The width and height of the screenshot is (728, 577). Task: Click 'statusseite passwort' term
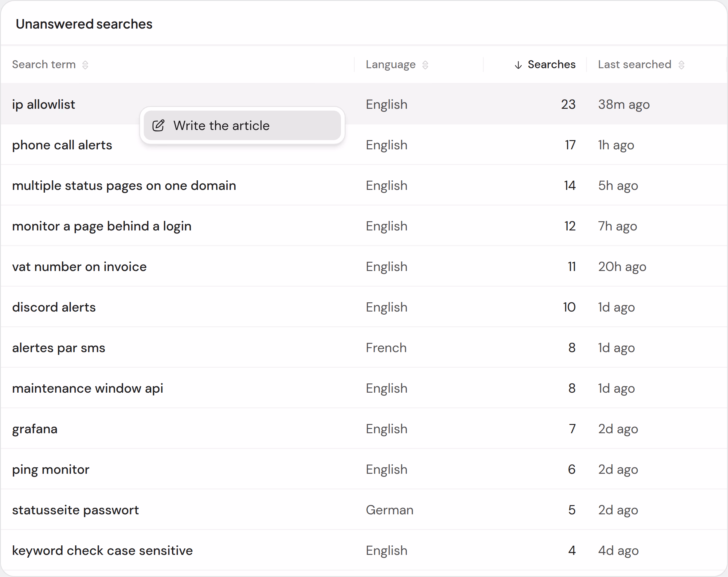75,510
